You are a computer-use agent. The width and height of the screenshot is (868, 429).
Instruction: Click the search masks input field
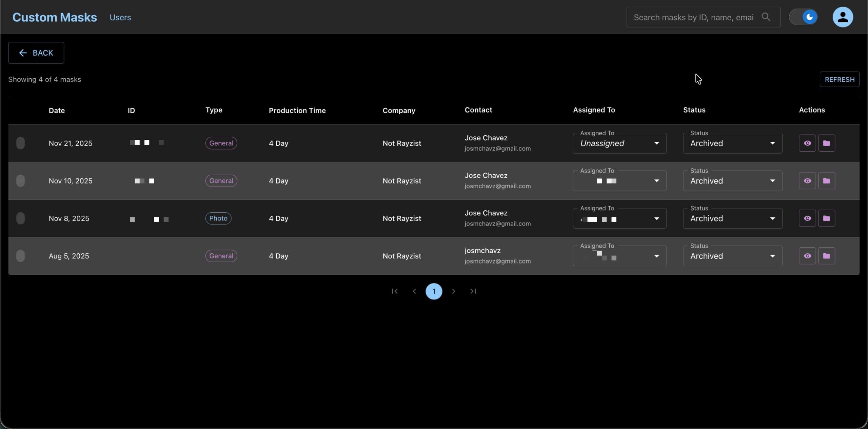point(693,17)
